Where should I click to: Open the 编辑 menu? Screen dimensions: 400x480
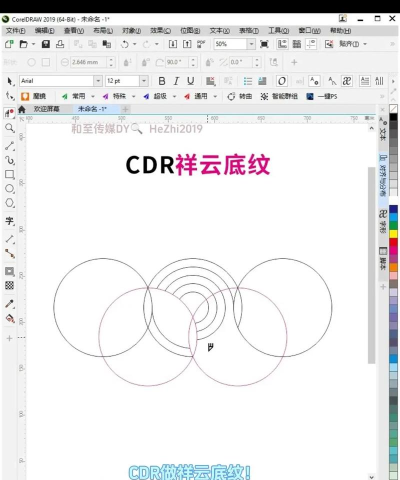pyautogui.click(x=45, y=31)
